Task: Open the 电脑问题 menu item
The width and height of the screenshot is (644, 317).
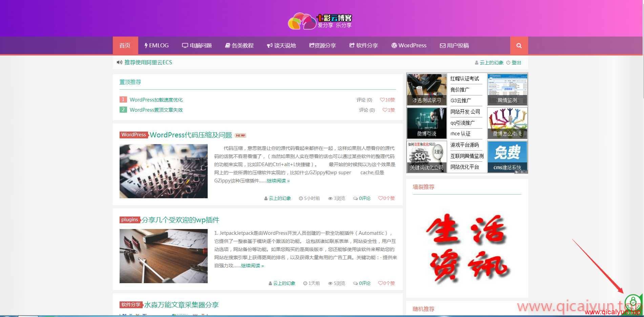Action: pos(197,46)
